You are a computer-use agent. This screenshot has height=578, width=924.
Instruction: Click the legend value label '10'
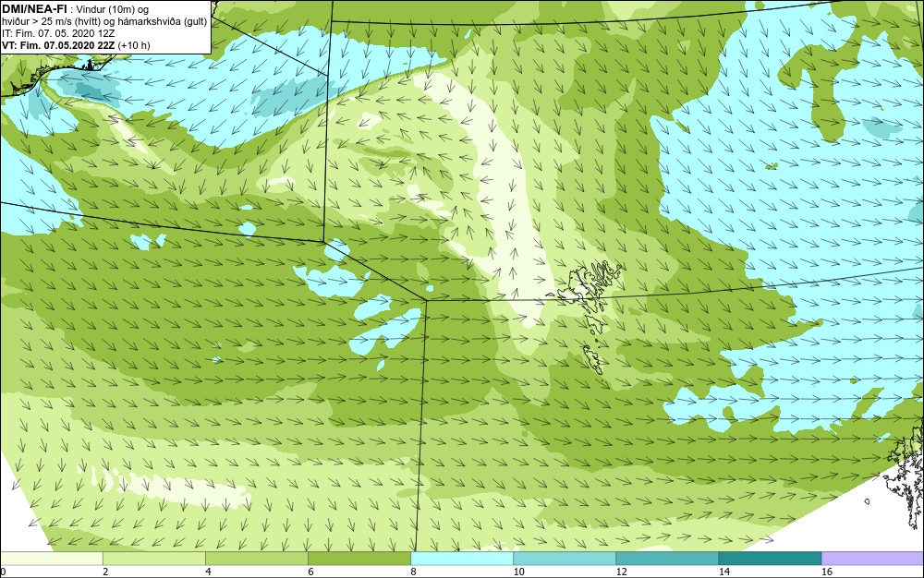[x=518, y=572]
